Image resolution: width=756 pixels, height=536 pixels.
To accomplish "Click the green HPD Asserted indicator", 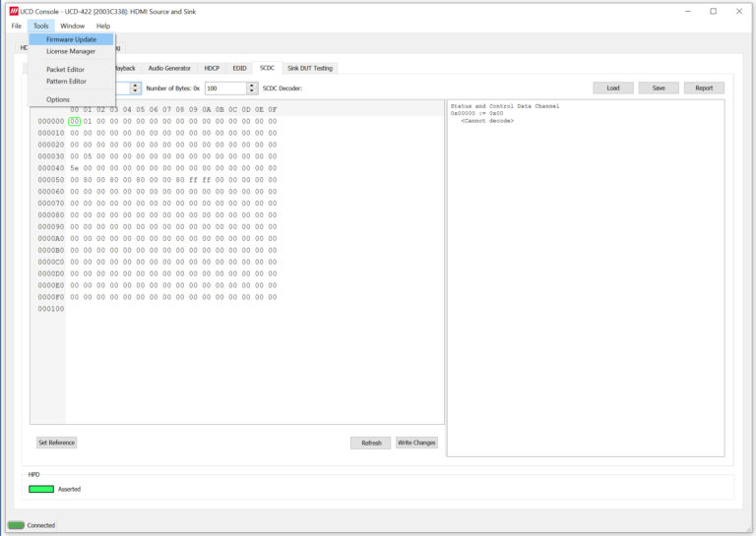I will (41, 489).
